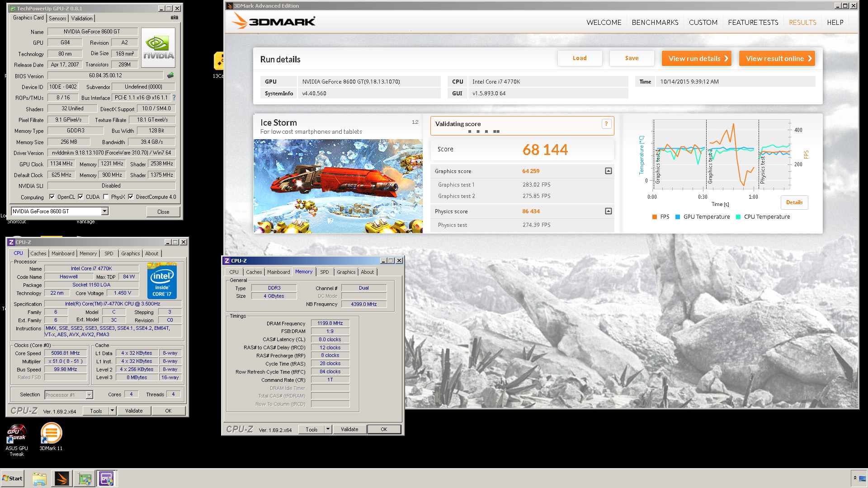Click the Bus Interface question mark icon
The image size is (868, 488).
click(x=174, y=98)
